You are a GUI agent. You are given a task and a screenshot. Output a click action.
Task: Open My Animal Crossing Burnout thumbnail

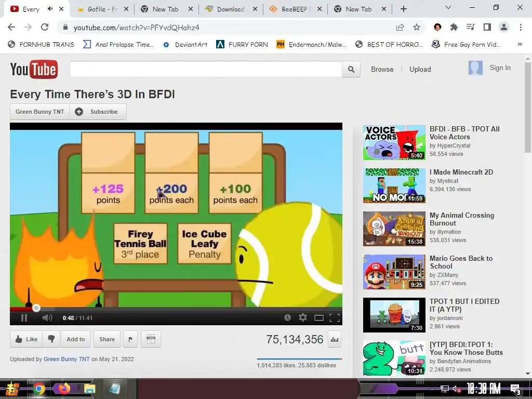tap(394, 229)
